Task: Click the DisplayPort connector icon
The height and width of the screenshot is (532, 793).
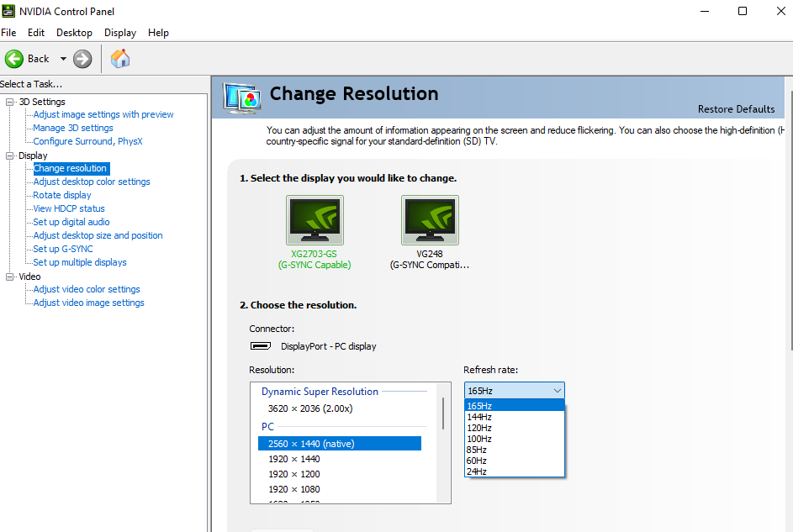Action: [x=261, y=346]
